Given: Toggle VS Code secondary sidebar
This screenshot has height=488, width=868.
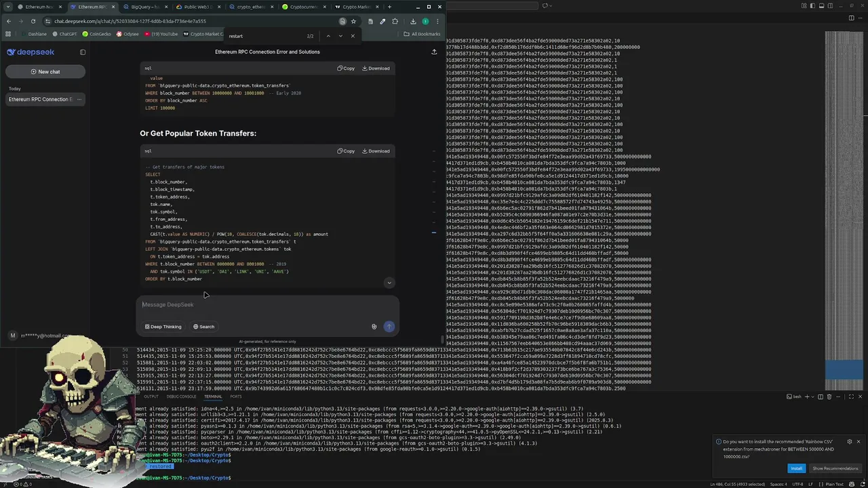Looking at the screenshot, I should coord(830,5).
